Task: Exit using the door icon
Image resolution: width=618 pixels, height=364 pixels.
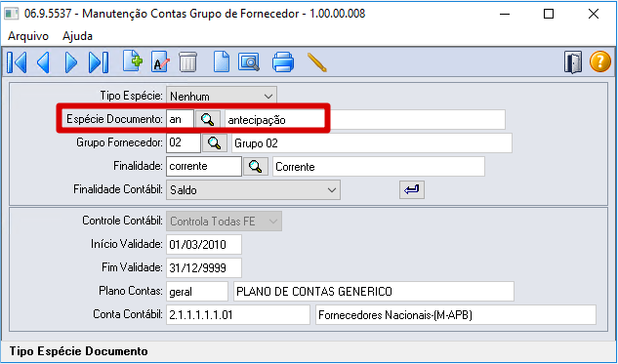Action: click(x=573, y=62)
